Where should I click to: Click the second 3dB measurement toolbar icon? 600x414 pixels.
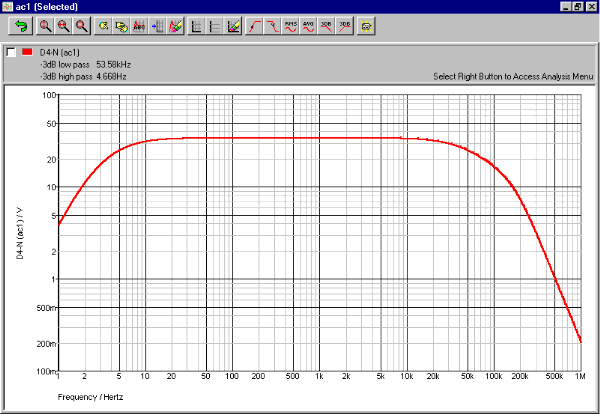pos(344,24)
